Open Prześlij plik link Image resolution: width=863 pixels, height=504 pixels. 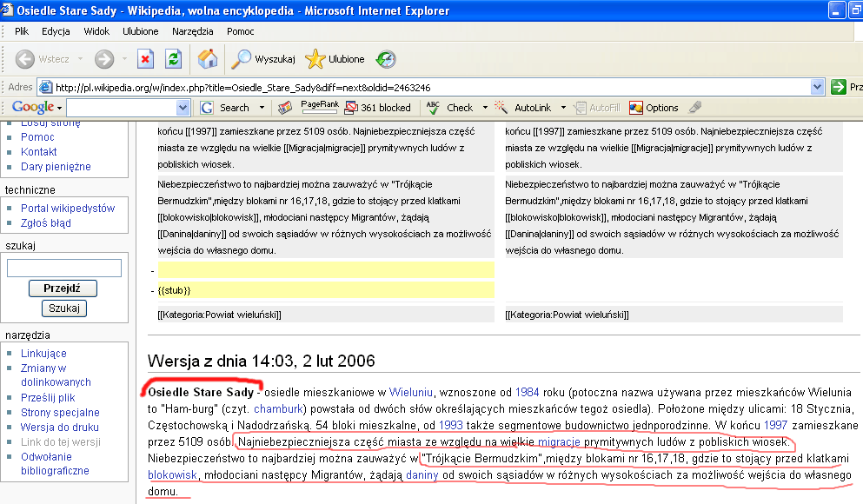48,398
